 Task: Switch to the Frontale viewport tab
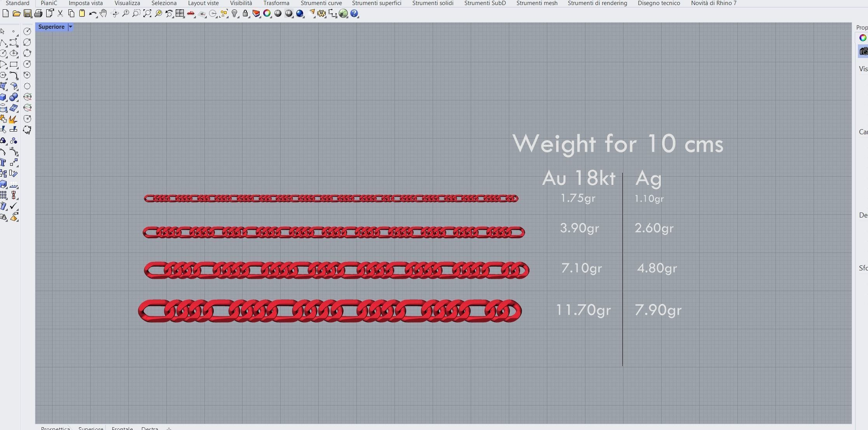click(122, 428)
